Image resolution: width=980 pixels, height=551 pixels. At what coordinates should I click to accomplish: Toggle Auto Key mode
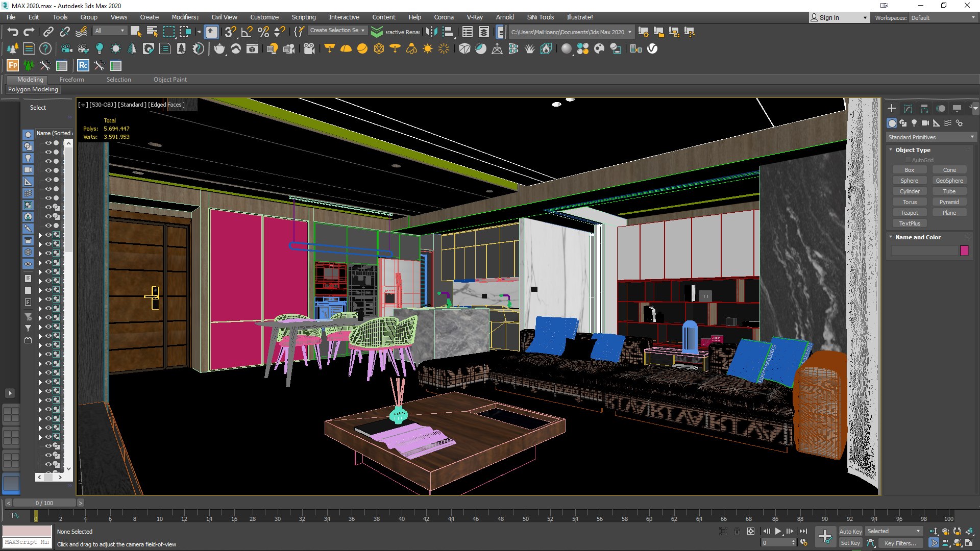click(850, 531)
